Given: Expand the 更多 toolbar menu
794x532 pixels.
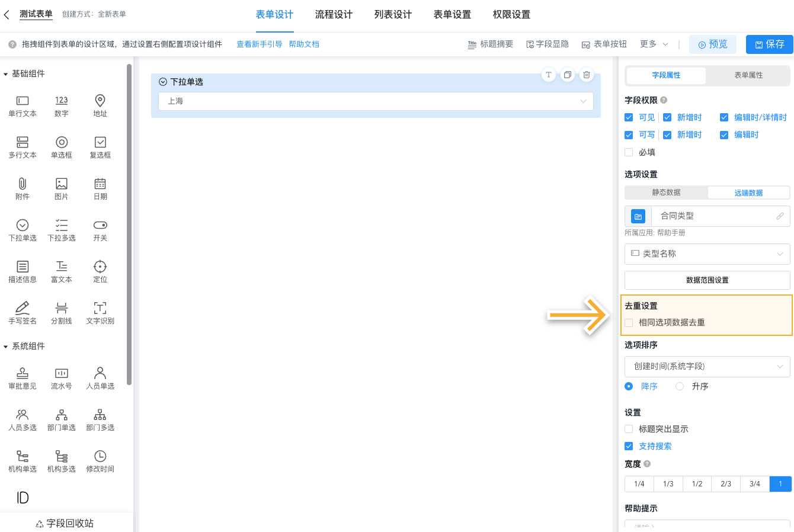Looking at the screenshot, I should click(648, 43).
